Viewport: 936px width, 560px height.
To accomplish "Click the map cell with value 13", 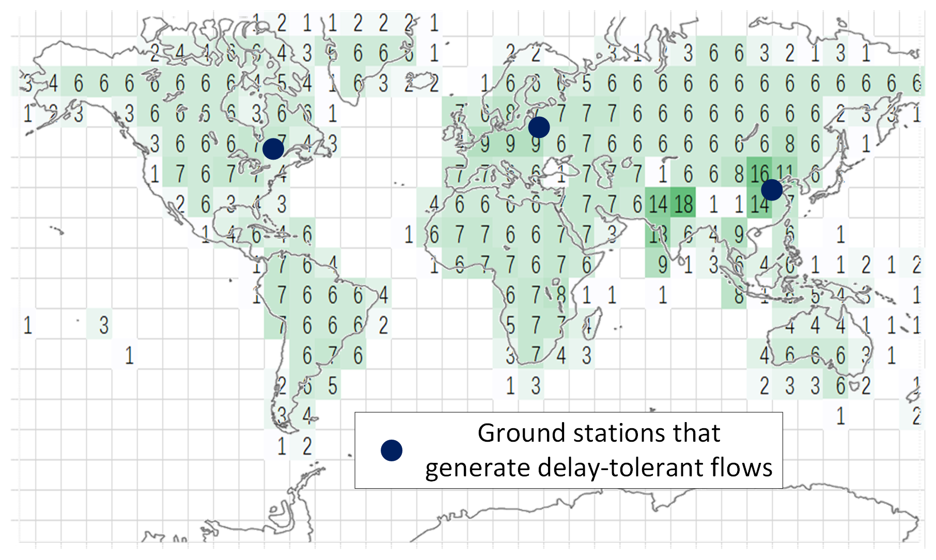I will point(658,234).
